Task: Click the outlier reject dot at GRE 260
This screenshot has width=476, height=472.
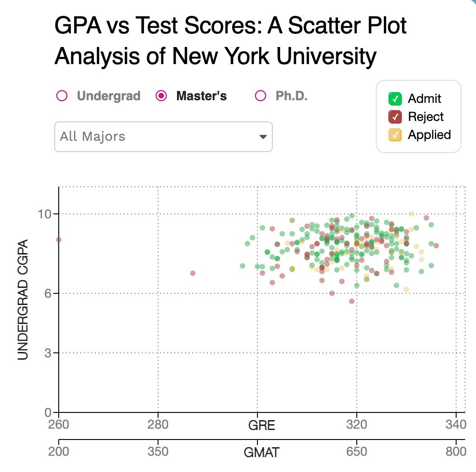Action: tap(59, 240)
